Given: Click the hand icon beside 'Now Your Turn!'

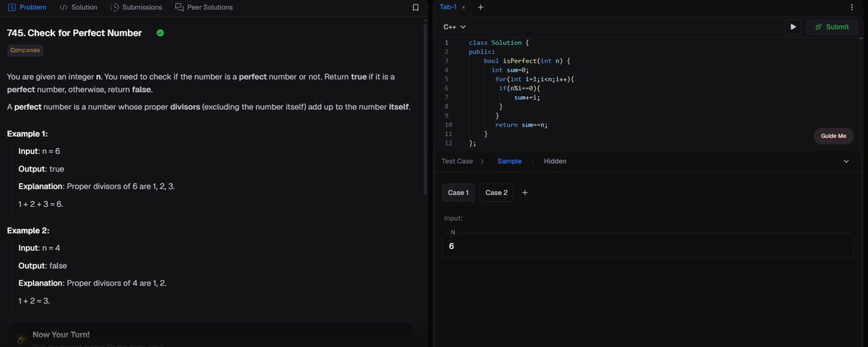Looking at the screenshot, I should click(x=22, y=339).
